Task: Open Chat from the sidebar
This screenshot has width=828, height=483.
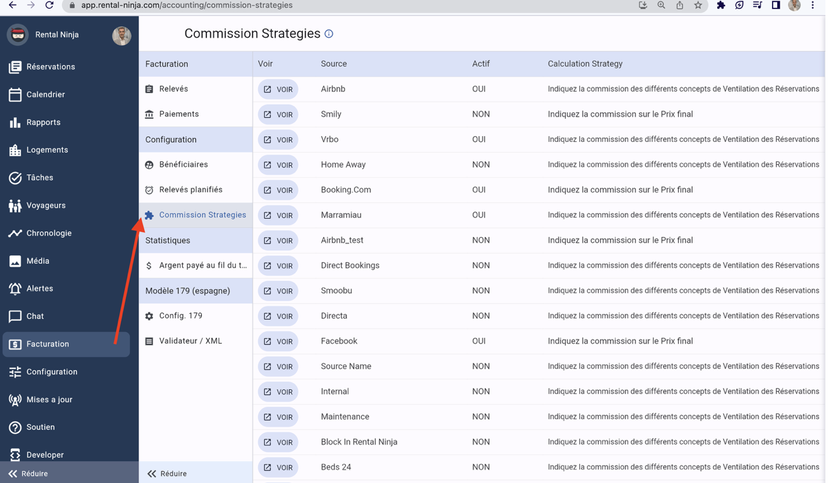Action: pyautogui.click(x=66, y=316)
